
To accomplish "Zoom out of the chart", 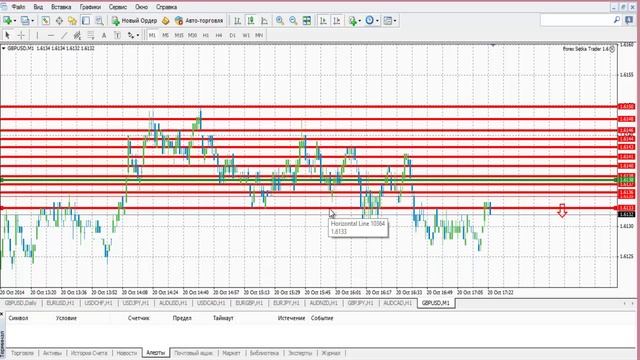I will pyautogui.click(x=293, y=20).
